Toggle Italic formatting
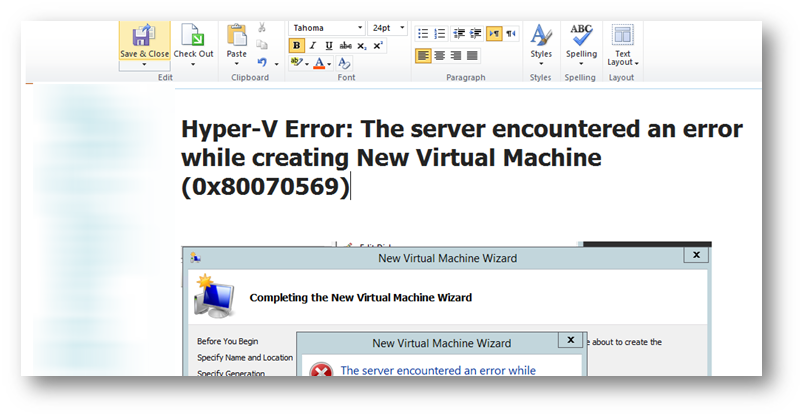This screenshot has width=804, height=418. click(x=313, y=46)
